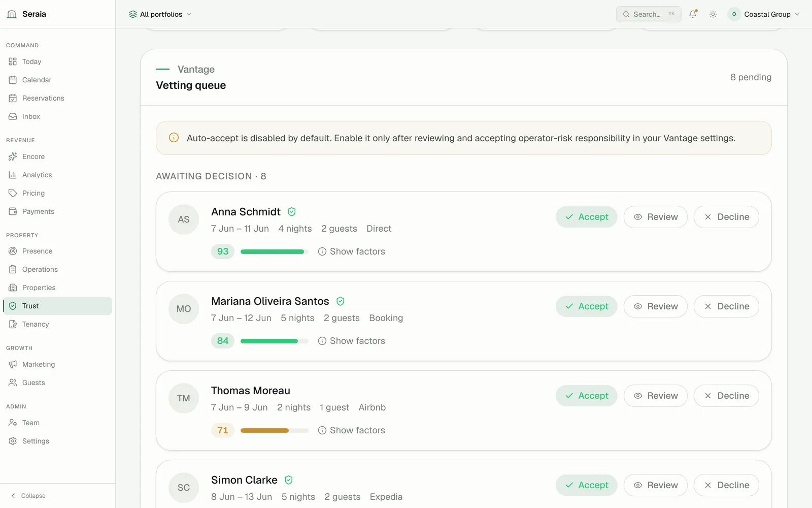Image resolution: width=812 pixels, height=508 pixels.
Task: Click the Inbox tray icon
Action: (x=13, y=116)
